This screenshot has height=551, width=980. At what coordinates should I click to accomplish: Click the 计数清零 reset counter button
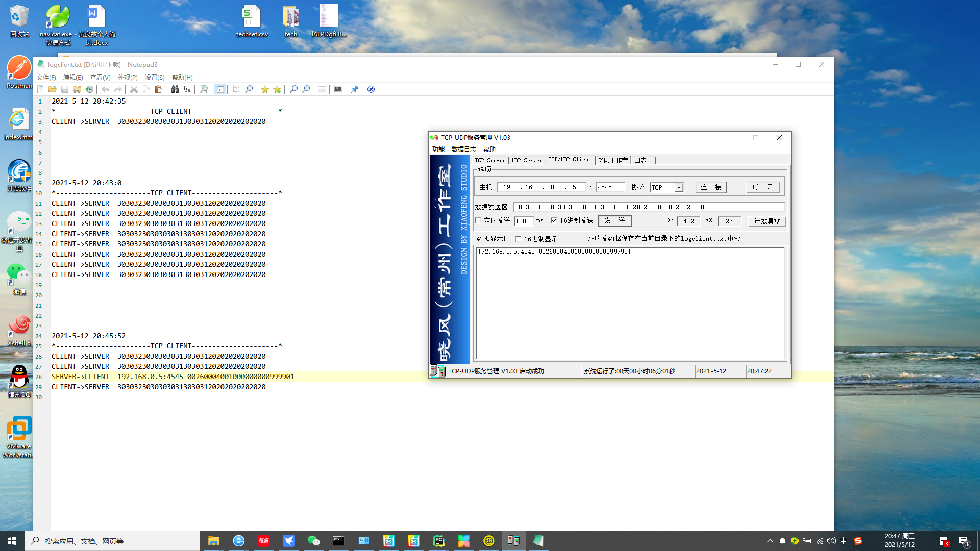pos(767,221)
